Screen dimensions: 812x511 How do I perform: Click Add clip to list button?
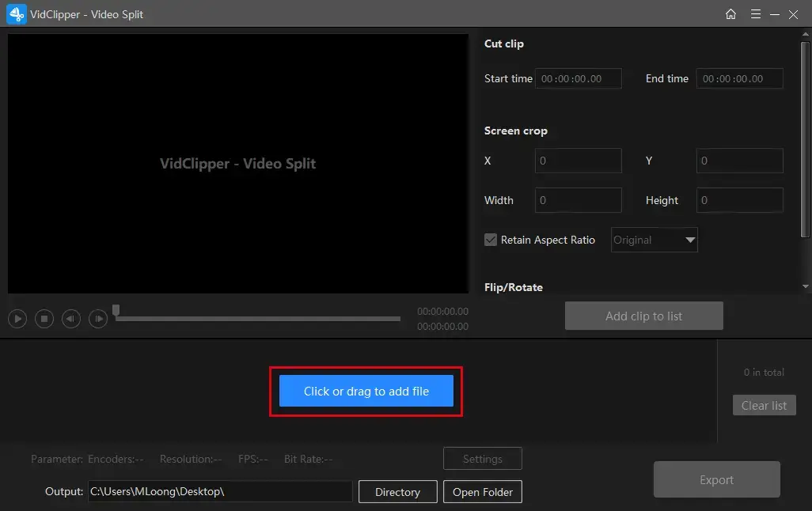coord(643,316)
